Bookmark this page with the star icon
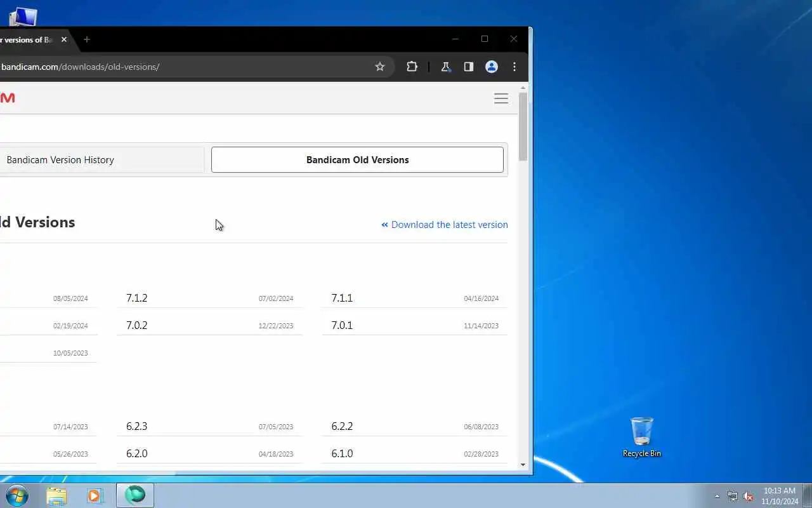The width and height of the screenshot is (812, 508). [x=380, y=67]
